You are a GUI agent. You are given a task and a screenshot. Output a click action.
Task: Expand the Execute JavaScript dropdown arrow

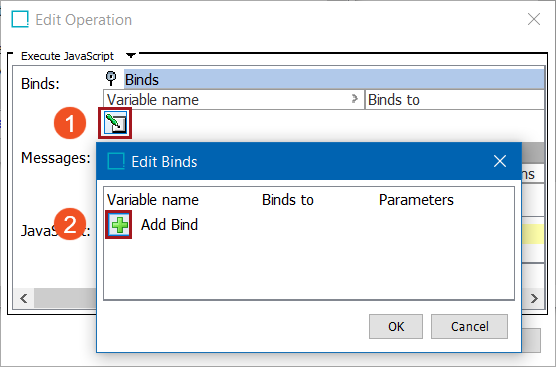coord(131,55)
